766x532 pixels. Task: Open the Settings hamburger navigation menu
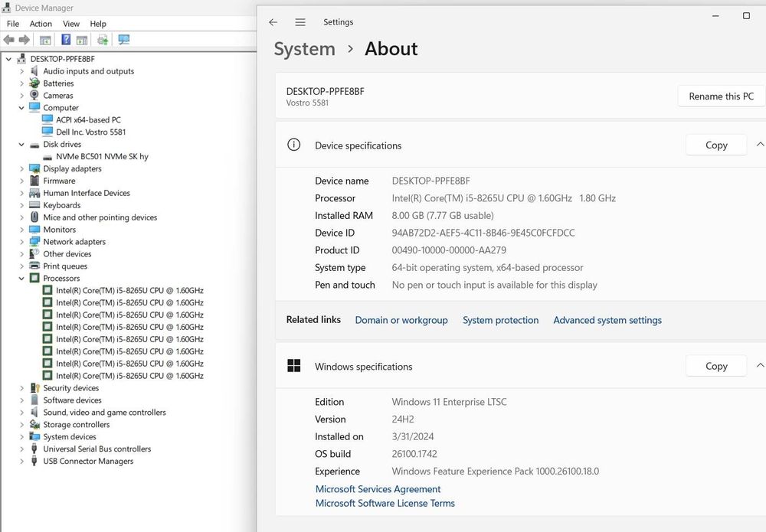(300, 22)
